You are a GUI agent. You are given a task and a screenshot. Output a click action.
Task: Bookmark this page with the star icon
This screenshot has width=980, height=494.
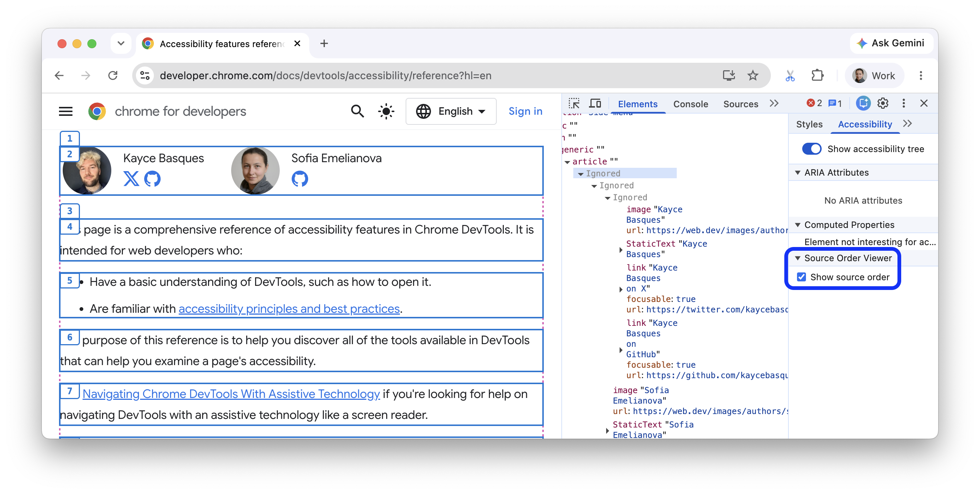click(x=753, y=75)
